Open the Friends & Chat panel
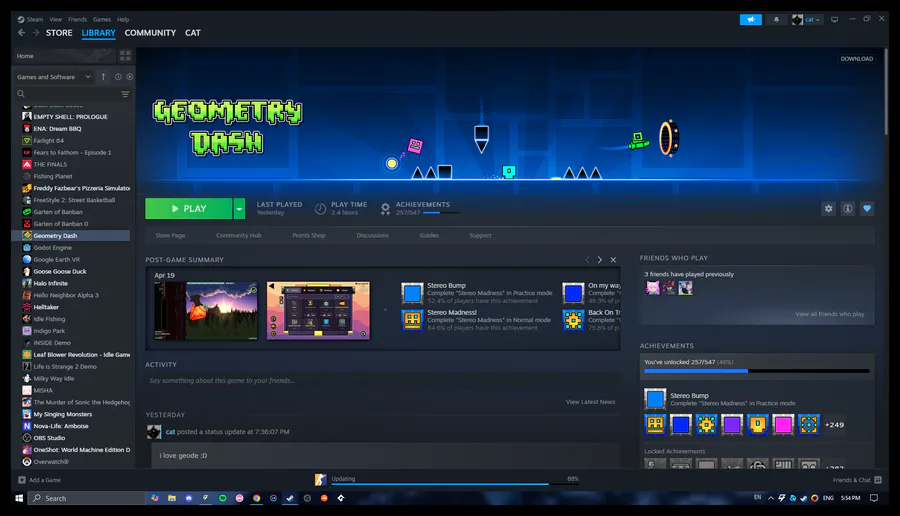 (x=857, y=480)
